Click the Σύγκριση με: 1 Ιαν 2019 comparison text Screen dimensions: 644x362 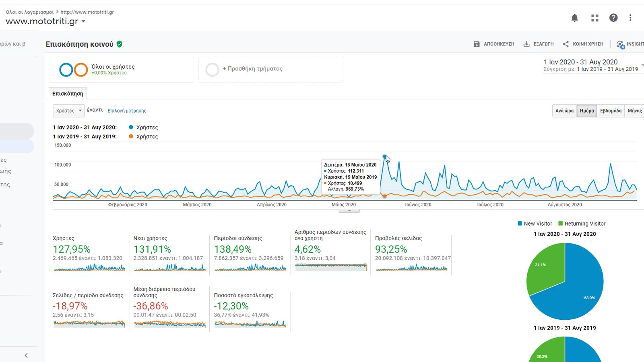point(590,69)
